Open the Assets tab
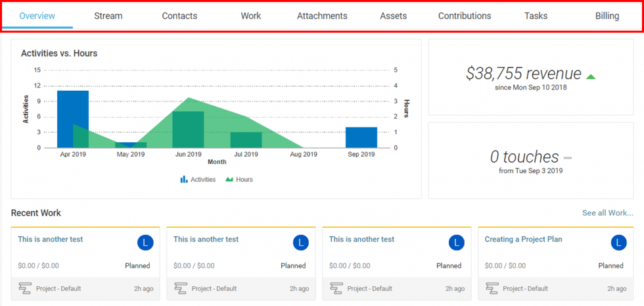Image resolution: width=644 pixels, height=306 pixels. point(393,16)
